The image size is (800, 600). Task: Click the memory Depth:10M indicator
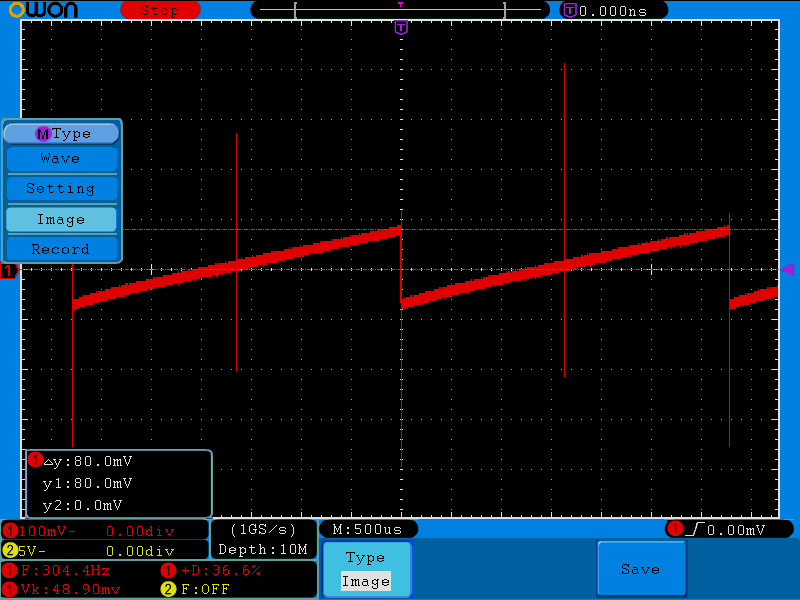pyautogui.click(x=264, y=549)
